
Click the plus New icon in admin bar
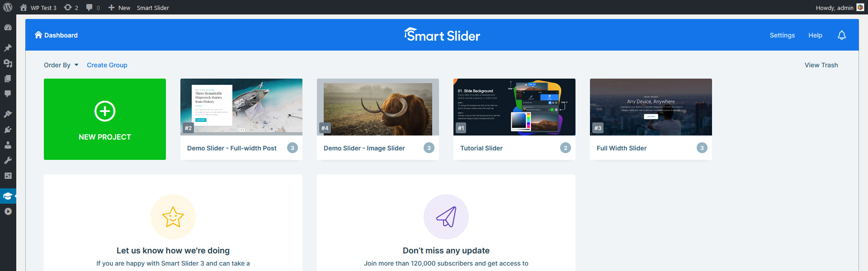coord(111,8)
